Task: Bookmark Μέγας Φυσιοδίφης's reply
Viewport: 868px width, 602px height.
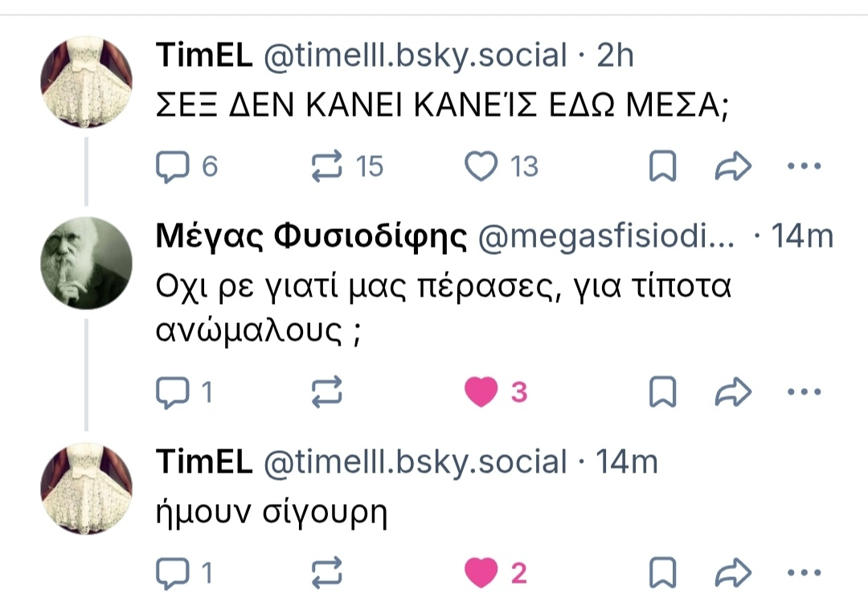Action: 663,392
